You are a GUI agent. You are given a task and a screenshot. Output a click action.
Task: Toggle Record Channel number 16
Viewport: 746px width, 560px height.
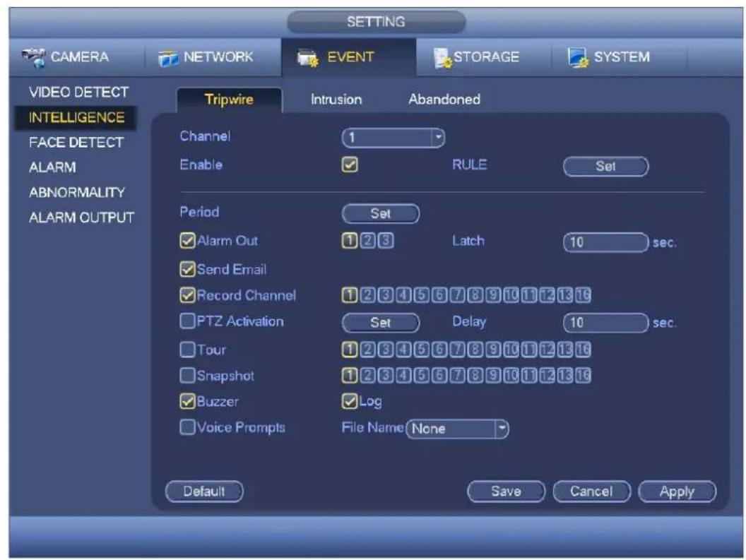pyautogui.click(x=583, y=295)
